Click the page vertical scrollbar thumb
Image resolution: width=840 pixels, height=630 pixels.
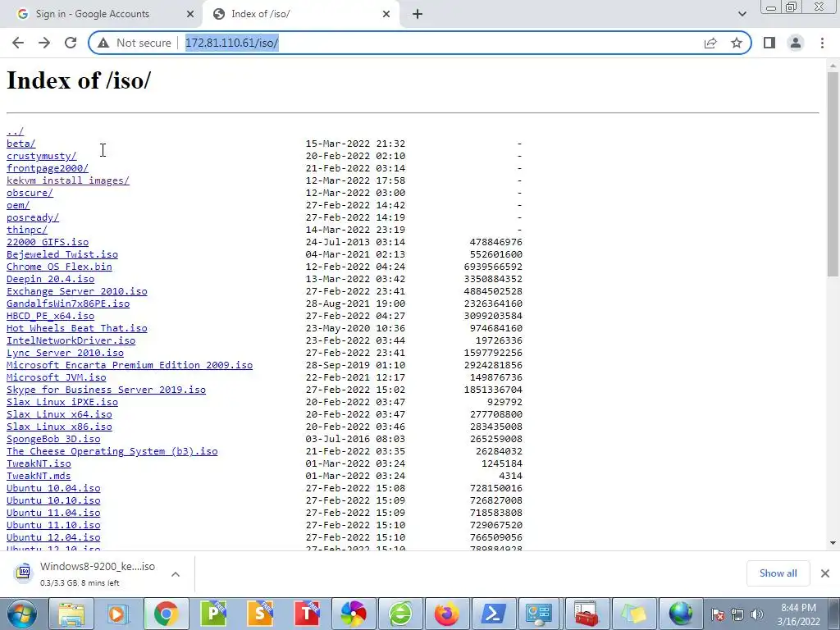click(833, 175)
